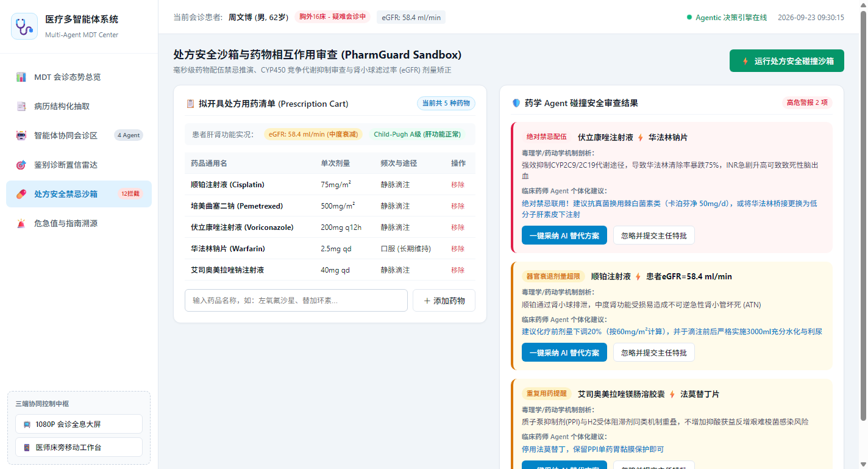Remove 伏立康唑注射液 (Voriconazole) row

(x=458, y=227)
